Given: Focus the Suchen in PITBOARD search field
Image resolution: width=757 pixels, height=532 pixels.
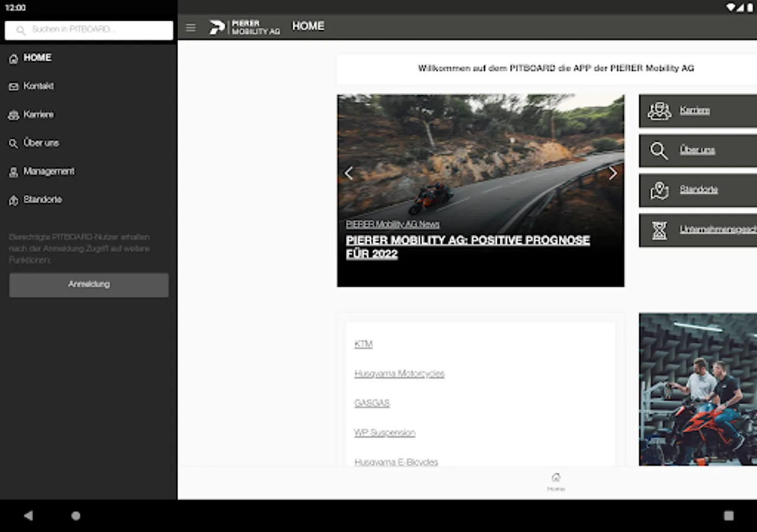Looking at the screenshot, I should click(89, 30).
